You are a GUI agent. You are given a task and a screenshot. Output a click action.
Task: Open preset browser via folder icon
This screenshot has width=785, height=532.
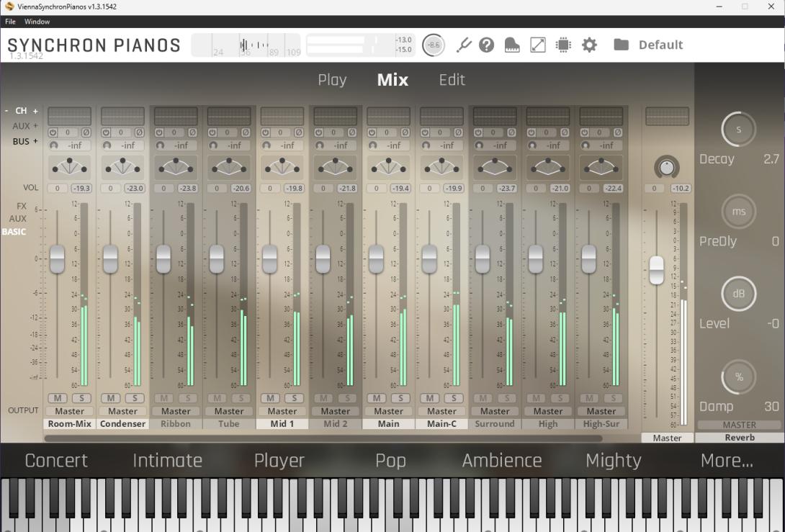point(621,45)
